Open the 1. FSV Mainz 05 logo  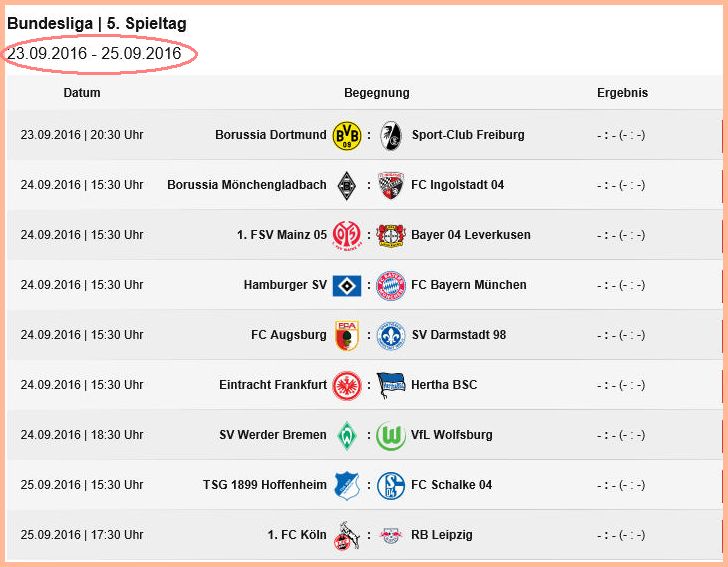coord(347,235)
